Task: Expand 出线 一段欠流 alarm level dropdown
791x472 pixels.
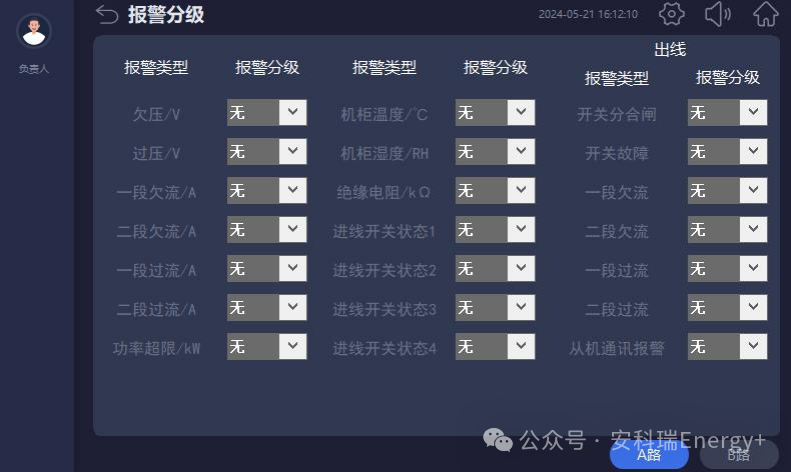Action: pos(727,190)
